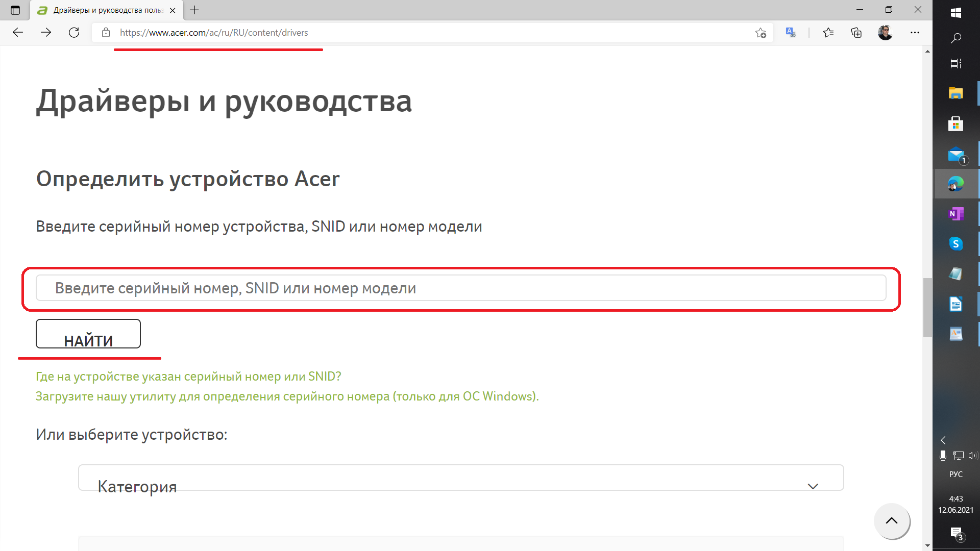This screenshot has height=551, width=980.
Task: Add this page to favorites
Action: 761,33
